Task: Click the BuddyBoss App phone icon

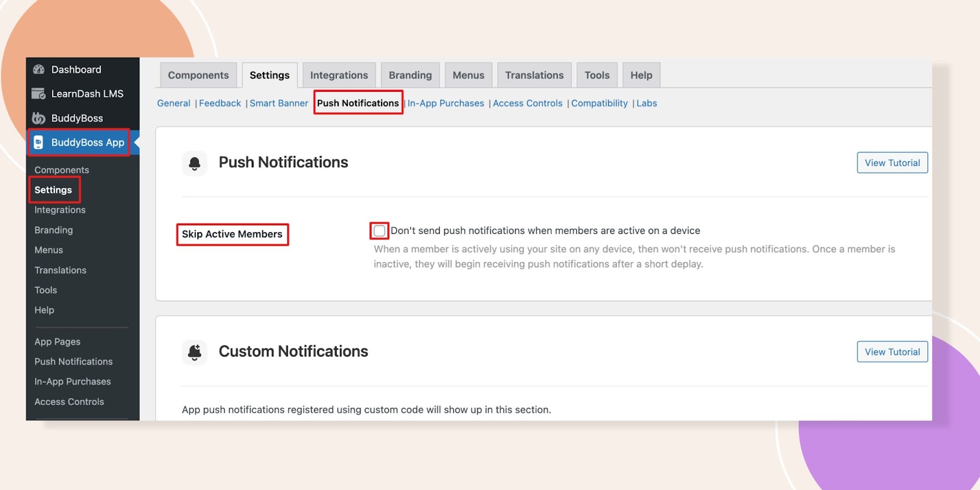Action: [39, 143]
